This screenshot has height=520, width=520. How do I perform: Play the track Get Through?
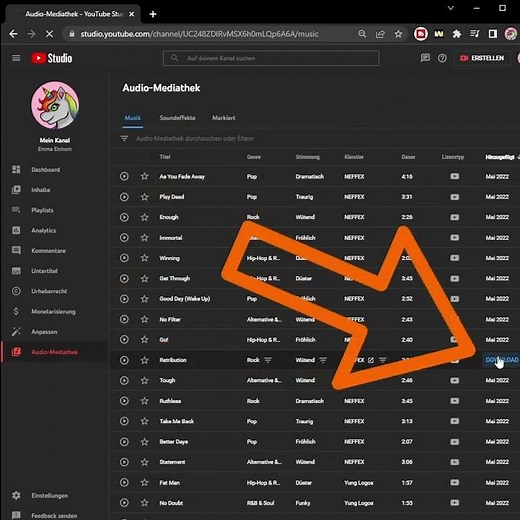click(124, 278)
